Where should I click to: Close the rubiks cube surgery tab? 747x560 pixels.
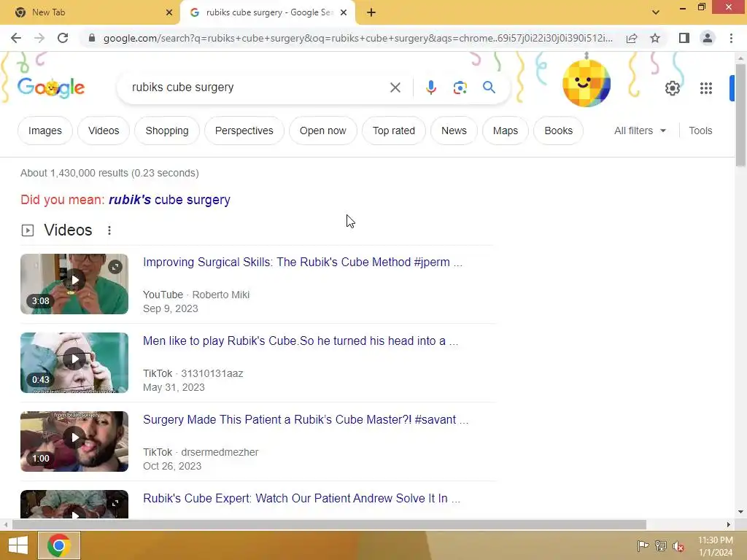click(344, 12)
